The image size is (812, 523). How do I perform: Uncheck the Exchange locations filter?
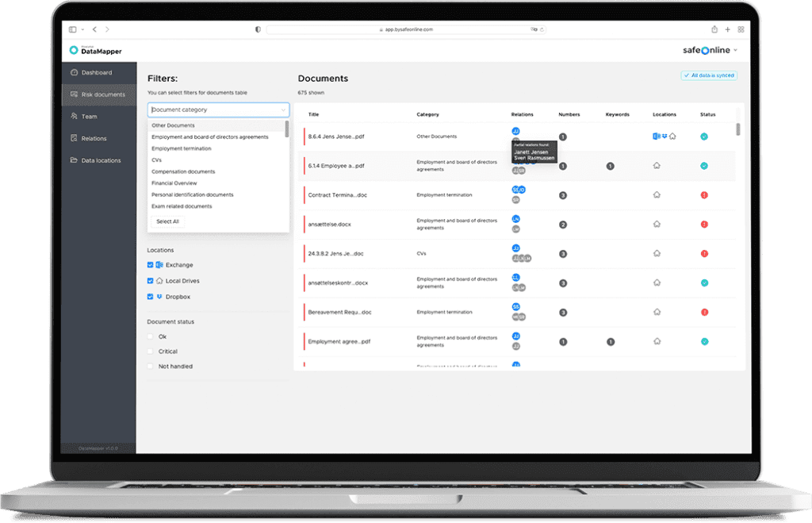point(150,265)
